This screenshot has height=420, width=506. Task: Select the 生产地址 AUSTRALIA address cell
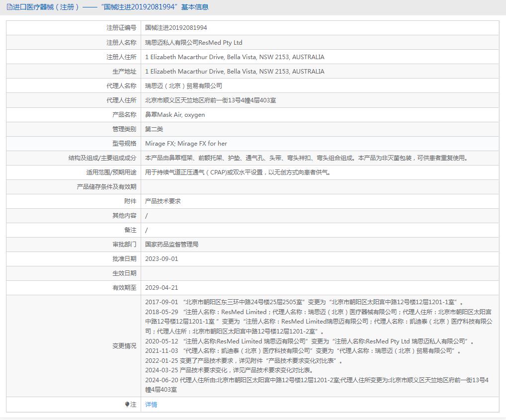pyautogui.click(x=234, y=71)
